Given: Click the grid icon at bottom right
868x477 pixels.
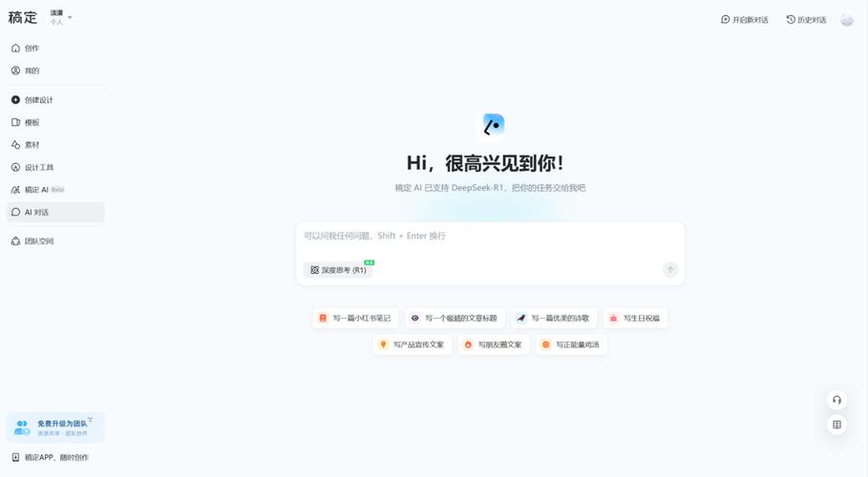Looking at the screenshot, I should pos(836,425).
